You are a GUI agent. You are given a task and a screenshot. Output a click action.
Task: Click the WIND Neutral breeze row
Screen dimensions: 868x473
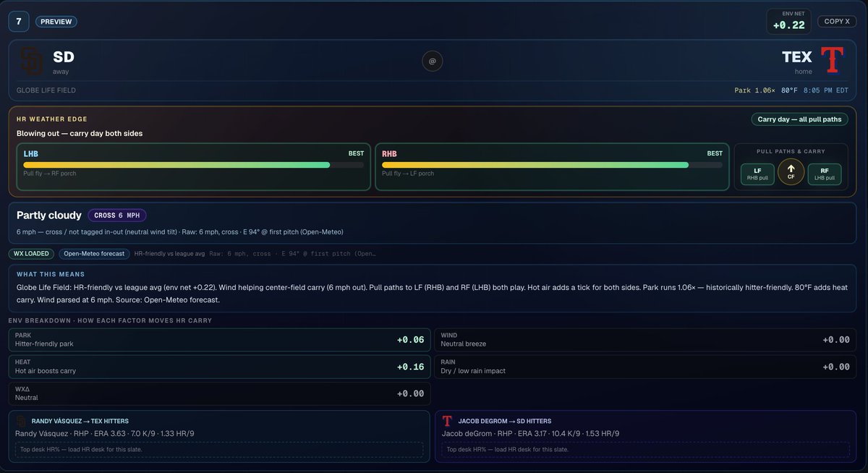click(646, 340)
